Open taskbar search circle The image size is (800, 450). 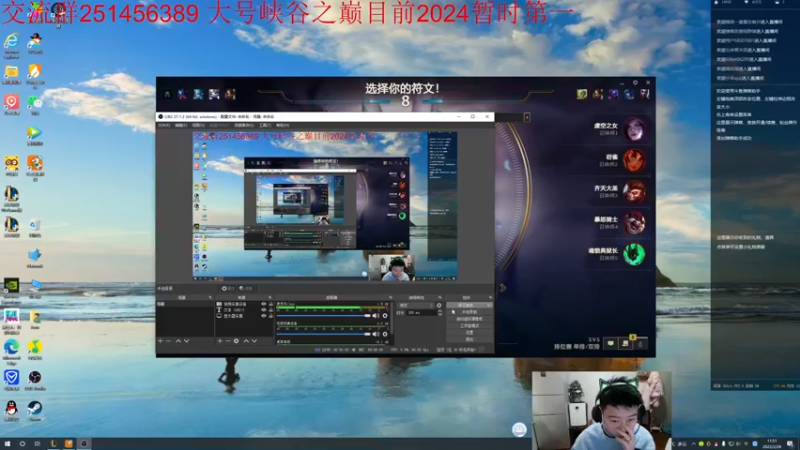tap(22, 444)
